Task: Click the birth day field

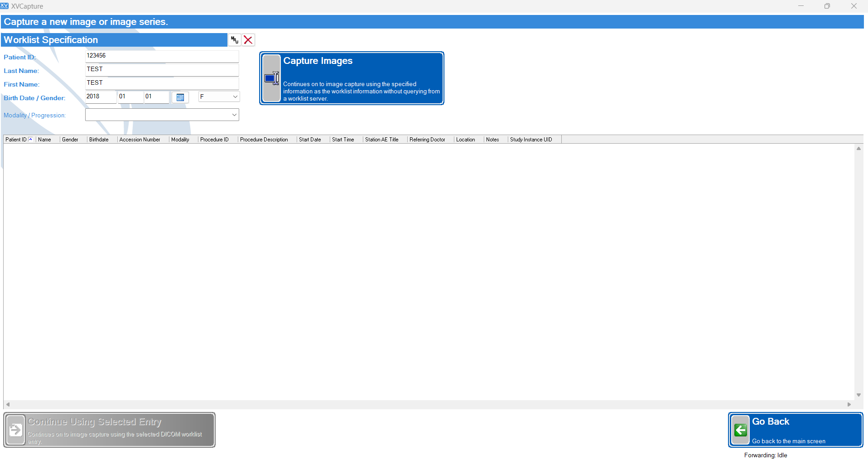Action: pyautogui.click(x=157, y=97)
